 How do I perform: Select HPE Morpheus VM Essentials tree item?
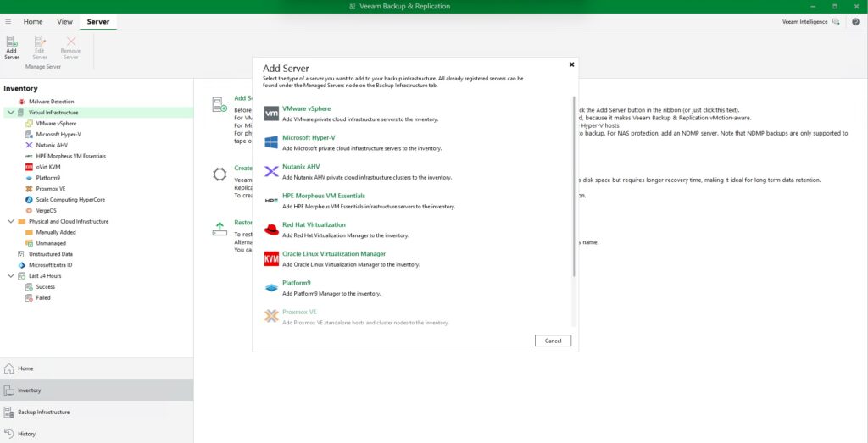[71, 156]
